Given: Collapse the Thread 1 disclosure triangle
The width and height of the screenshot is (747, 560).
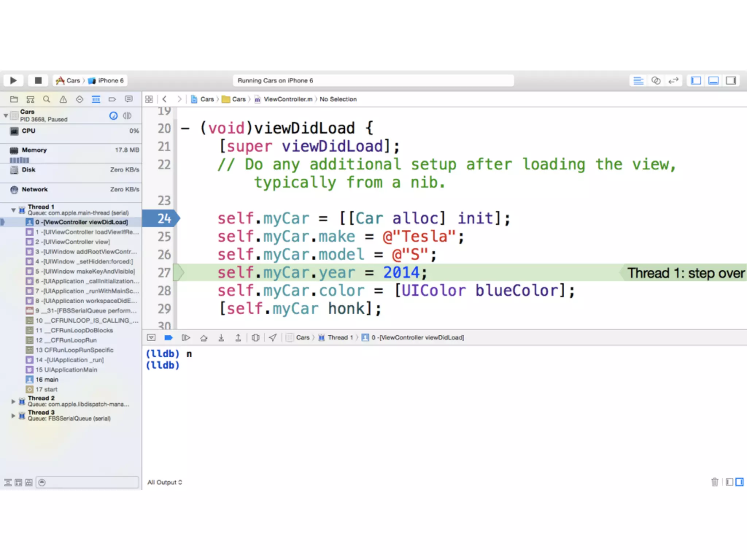Looking at the screenshot, I should click(x=13, y=210).
